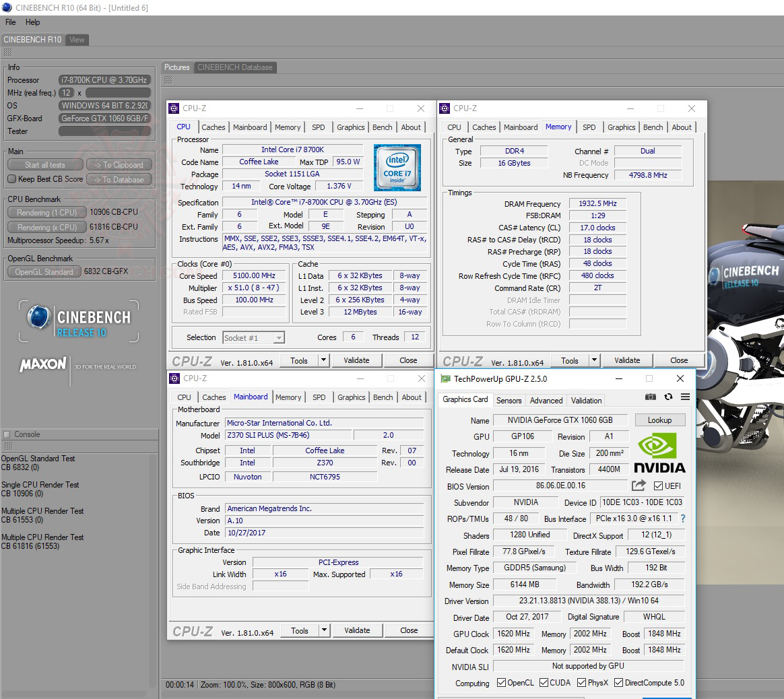Viewport: 784px width, 699px height.
Task: Refresh GPU-Z readings using the refresh icon
Action: [x=668, y=397]
